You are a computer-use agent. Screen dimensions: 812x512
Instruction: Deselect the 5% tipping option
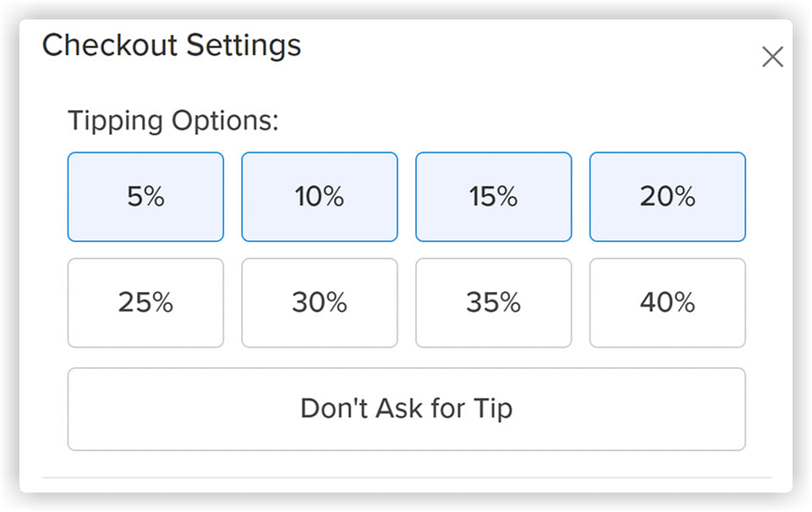(x=145, y=197)
